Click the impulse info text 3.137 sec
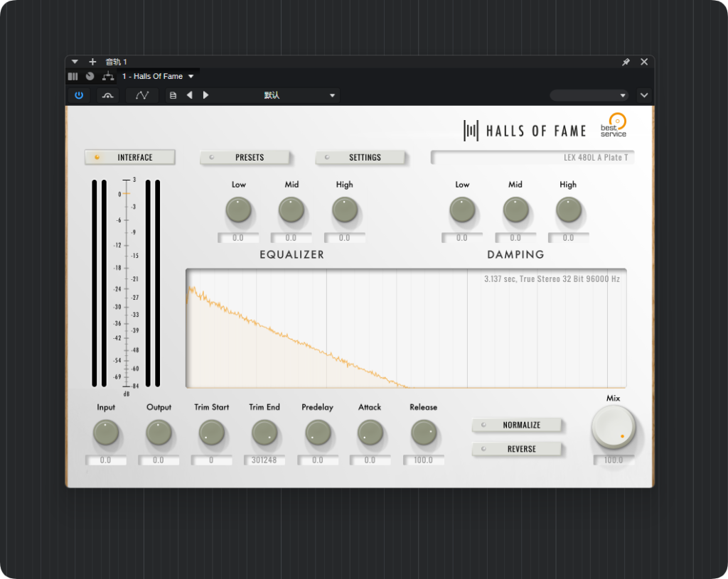Image resolution: width=728 pixels, height=579 pixels. click(552, 278)
